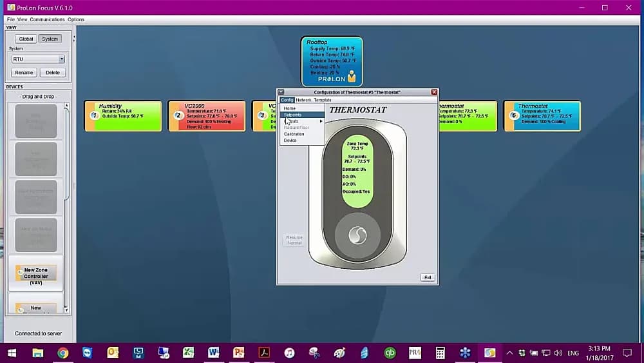Select the VC2000 device number 2 badge

click(178, 115)
